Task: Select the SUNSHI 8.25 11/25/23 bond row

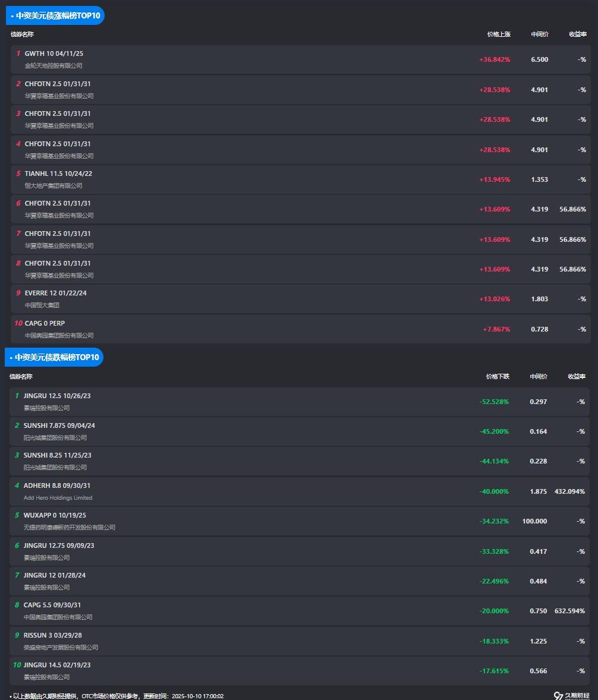Action: [57, 455]
